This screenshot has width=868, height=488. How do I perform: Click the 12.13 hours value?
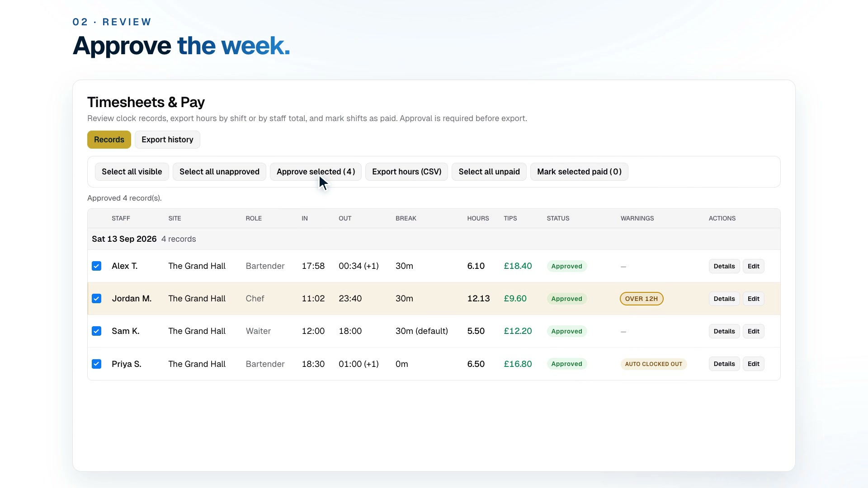point(478,299)
